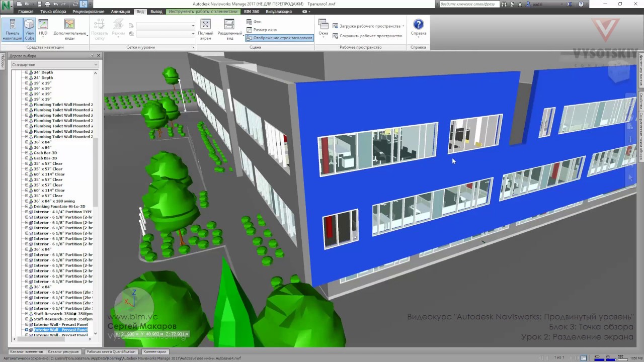Select Interior - 4 1/4" Partition TYPE item
Image resolution: width=644 pixels, height=362 pixels.
[63, 212]
